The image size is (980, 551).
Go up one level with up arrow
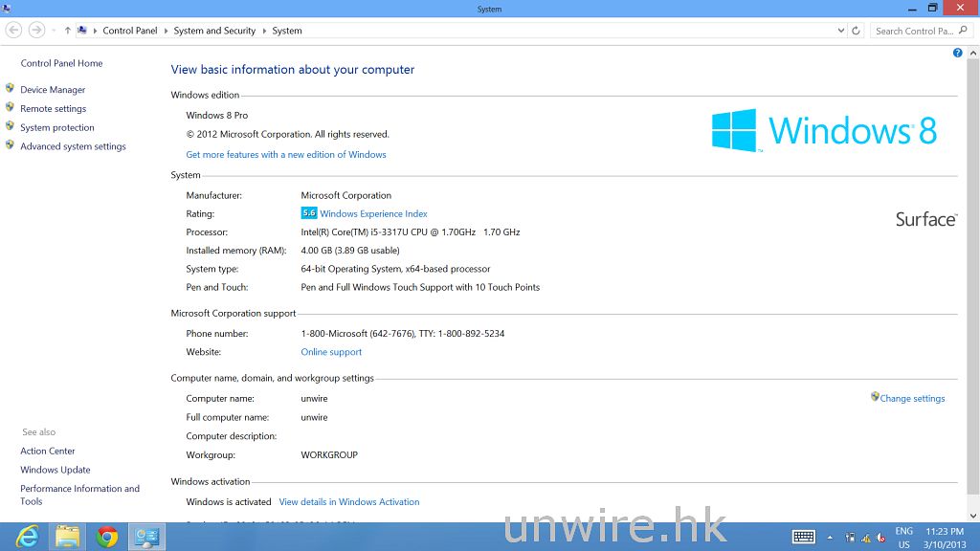[x=67, y=31]
